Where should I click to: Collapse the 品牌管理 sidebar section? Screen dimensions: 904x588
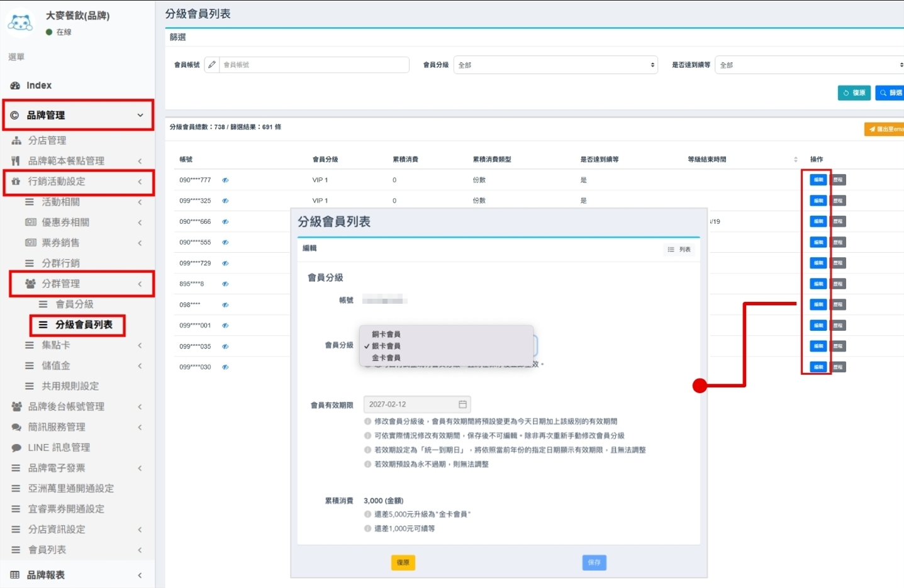pos(140,115)
